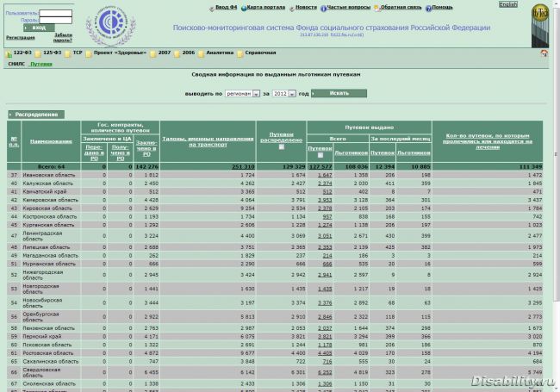
Task: Open Ивановская область путевок link 1 647
Action: [x=325, y=175]
